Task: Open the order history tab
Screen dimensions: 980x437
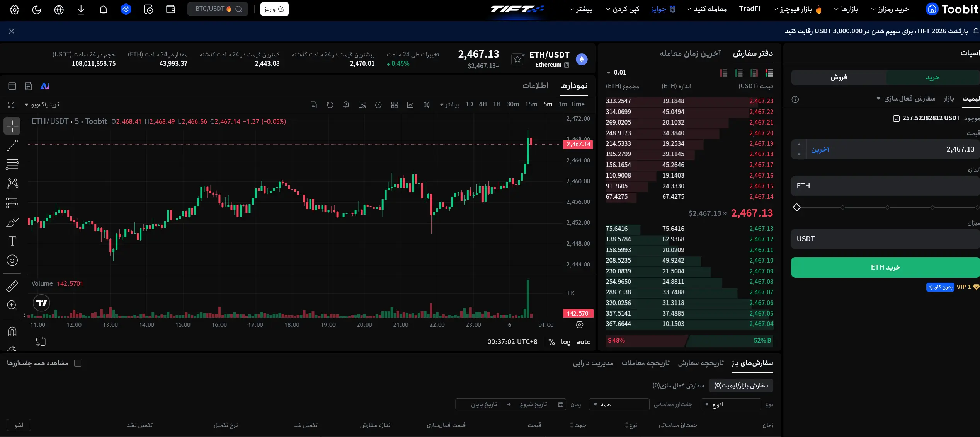Action: 701,363
